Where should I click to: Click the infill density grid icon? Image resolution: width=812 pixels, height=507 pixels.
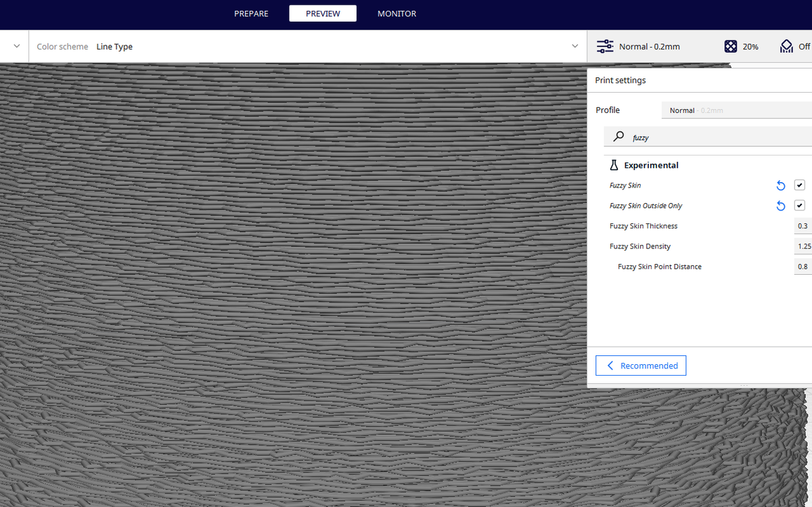point(731,46)
